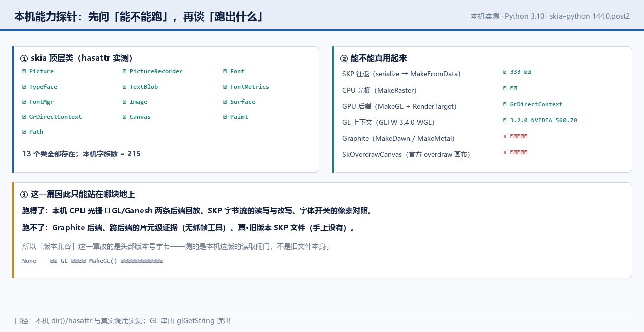This screenshot has width=644, height=332.
Task: Click the heading '① skia 顶层类（hasattr 实测）'
Action: point(76,58)
